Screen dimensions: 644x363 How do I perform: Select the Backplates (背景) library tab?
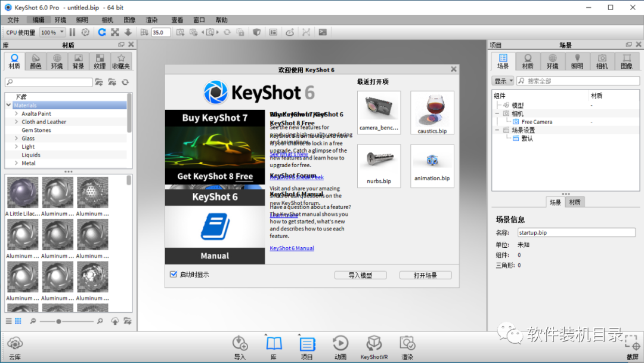coord(79,61)
